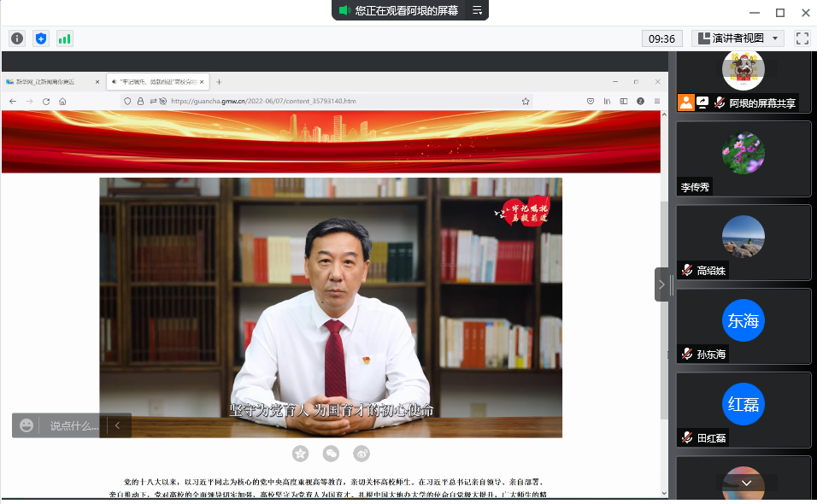Select 田红磊 participant tile
This screenshot has height=504, width=817.
[x=744, y=410]
